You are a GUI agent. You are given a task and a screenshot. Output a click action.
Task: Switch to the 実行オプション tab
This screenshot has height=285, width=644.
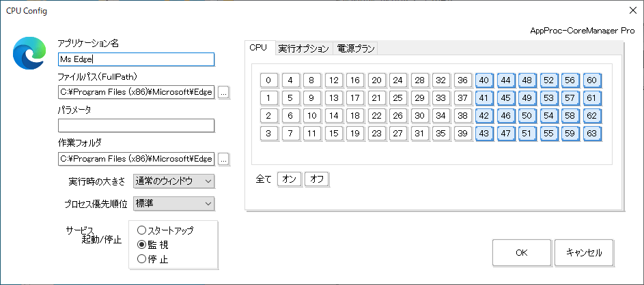coord(303,48)
